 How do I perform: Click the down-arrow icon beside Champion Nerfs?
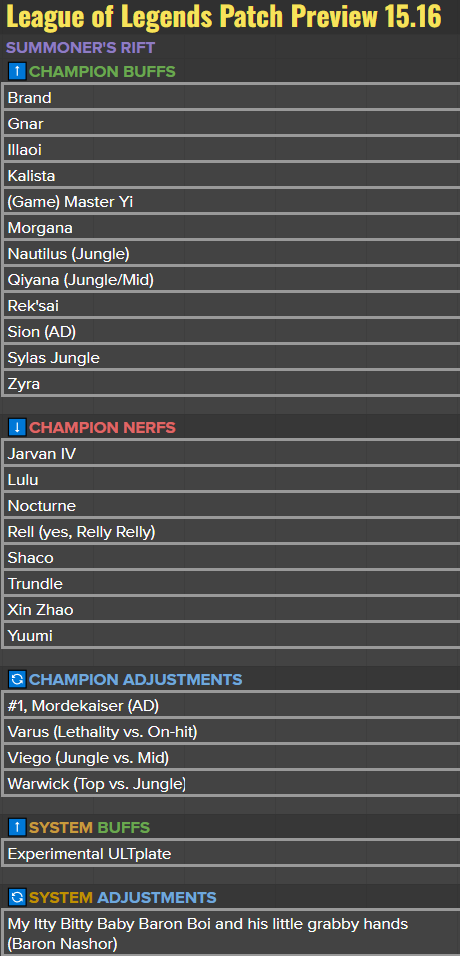tap(17, 427)
